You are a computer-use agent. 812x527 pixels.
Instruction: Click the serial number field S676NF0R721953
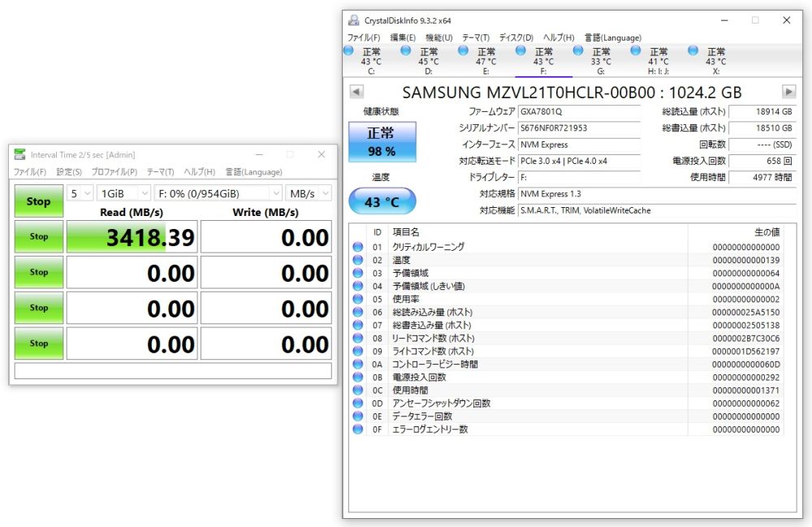point(580,127)
